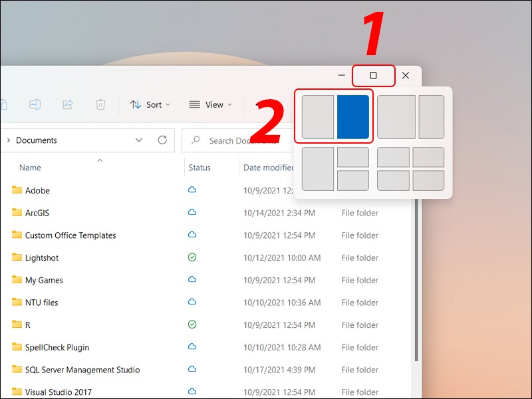532x399 pixels.
Task: Click the search magnifier icon
Action: 196,141
